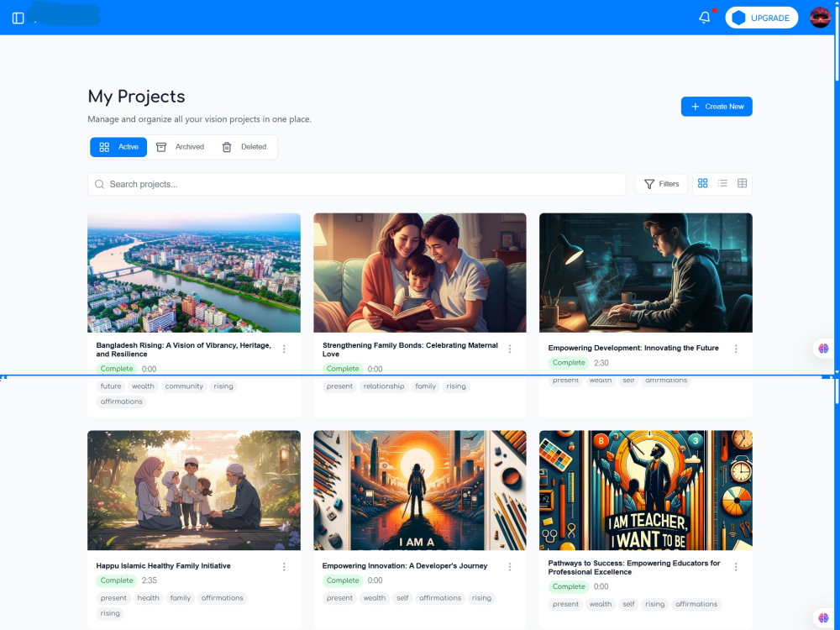The image size is (840, 630).
Task: Open the Islamic family garden thumbnail
Action: click(x=194, y=491)
